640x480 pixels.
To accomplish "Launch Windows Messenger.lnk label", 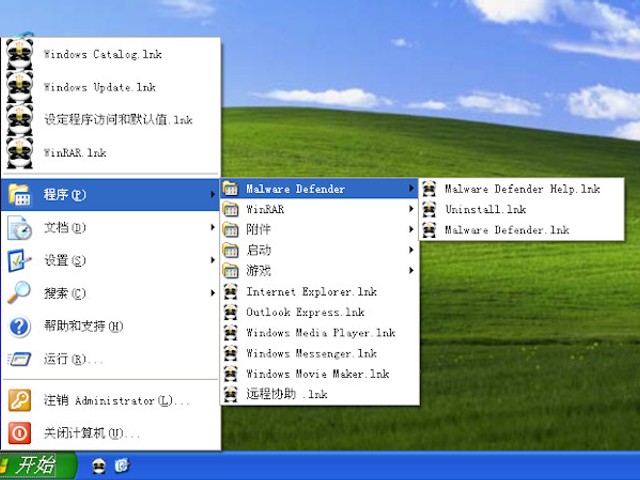I will [311, 353].
